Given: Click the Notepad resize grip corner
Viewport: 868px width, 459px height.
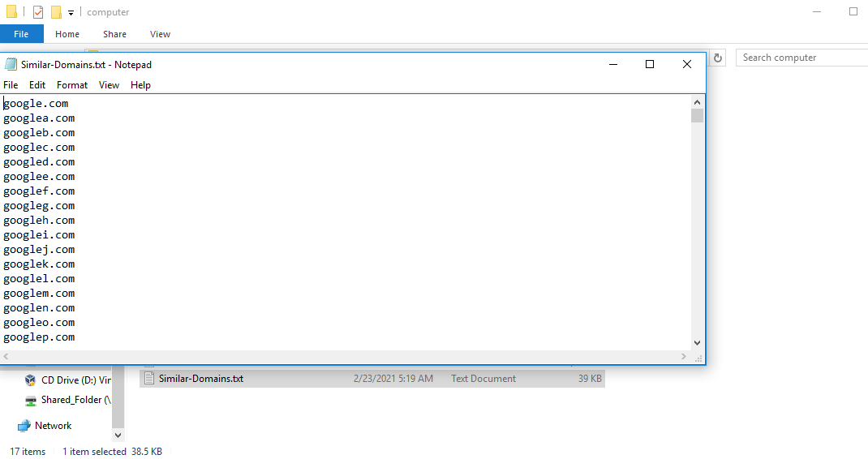Looking at the screenshot, I should click(698, 358).
